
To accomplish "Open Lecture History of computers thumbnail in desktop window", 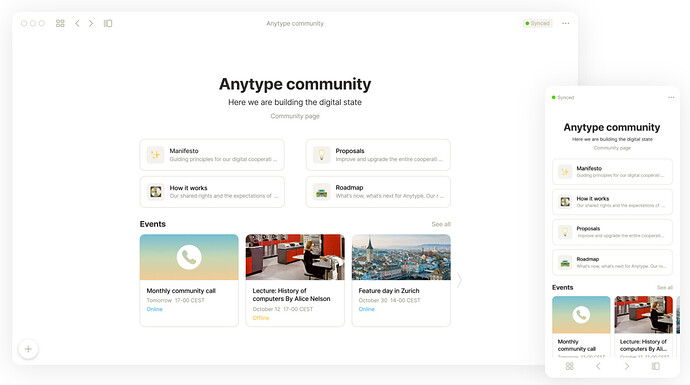I will 295,257.
